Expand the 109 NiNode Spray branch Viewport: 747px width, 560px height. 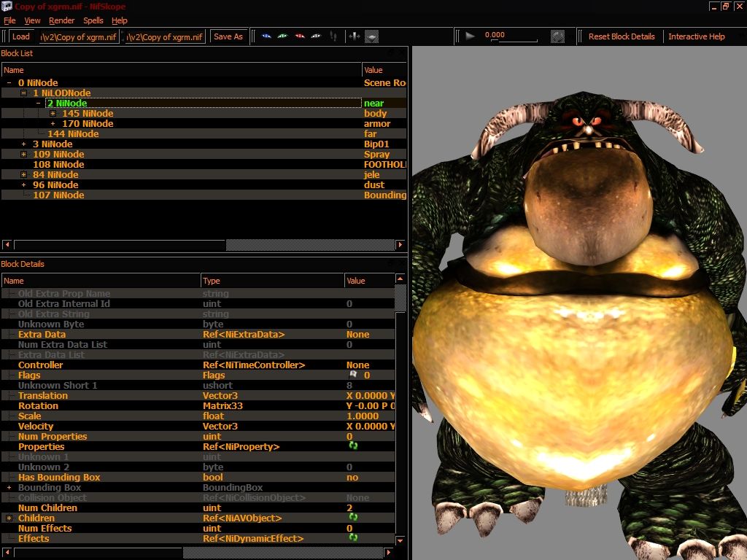coord(23,155)
